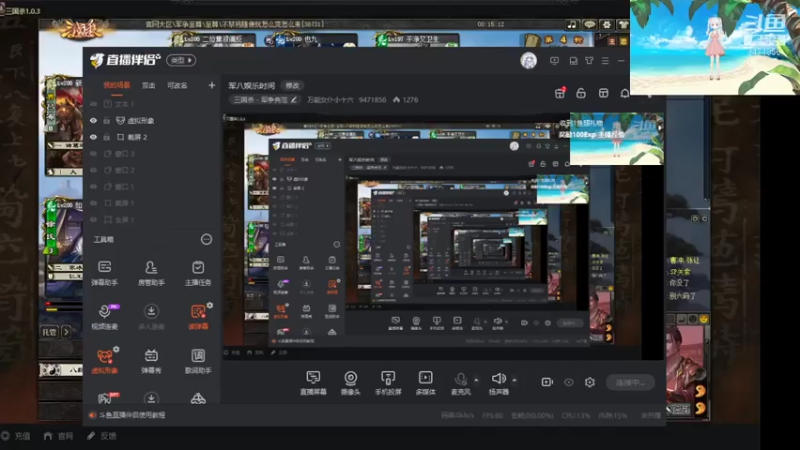Screen dimensions: 800x450
Task: Click the 修改 edit title button
Action: [x=292, y=86]
